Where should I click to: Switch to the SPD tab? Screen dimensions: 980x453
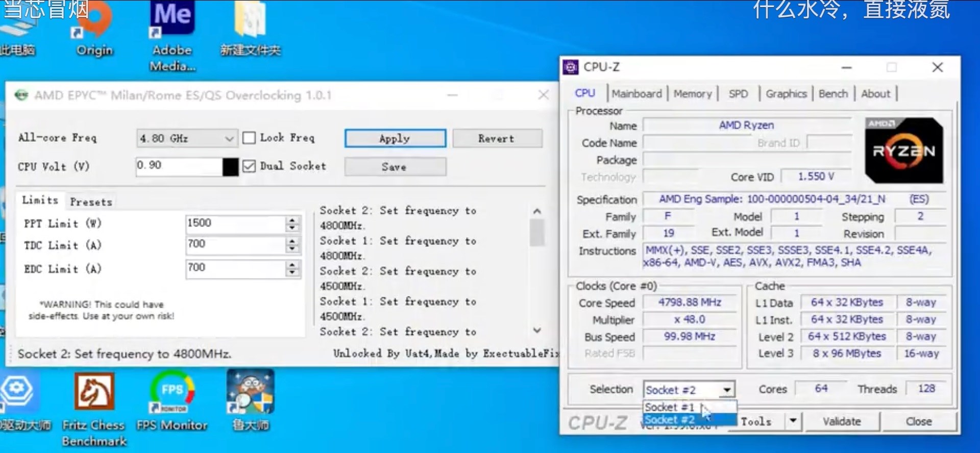click(x=738, y=93)
